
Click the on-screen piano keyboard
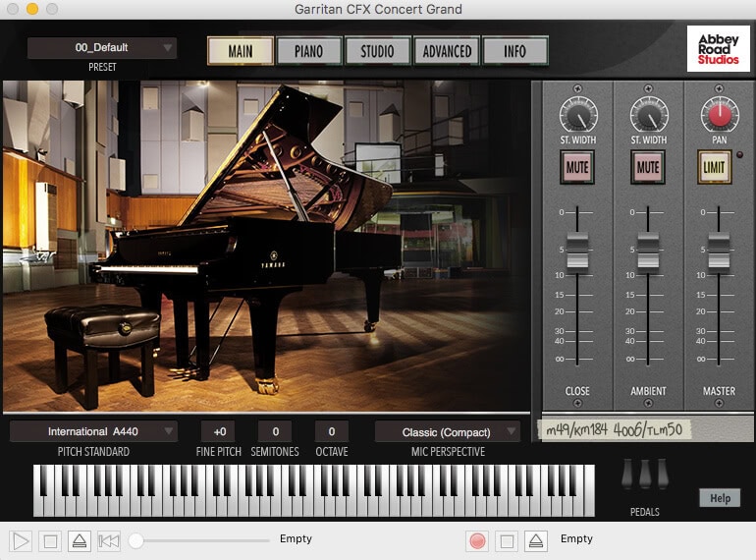click(314, 490)
